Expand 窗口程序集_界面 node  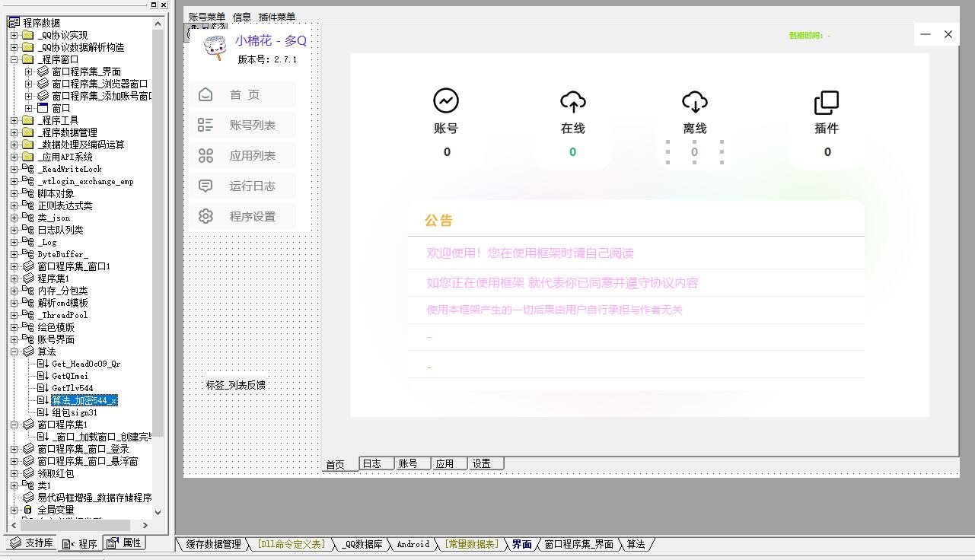28,72
